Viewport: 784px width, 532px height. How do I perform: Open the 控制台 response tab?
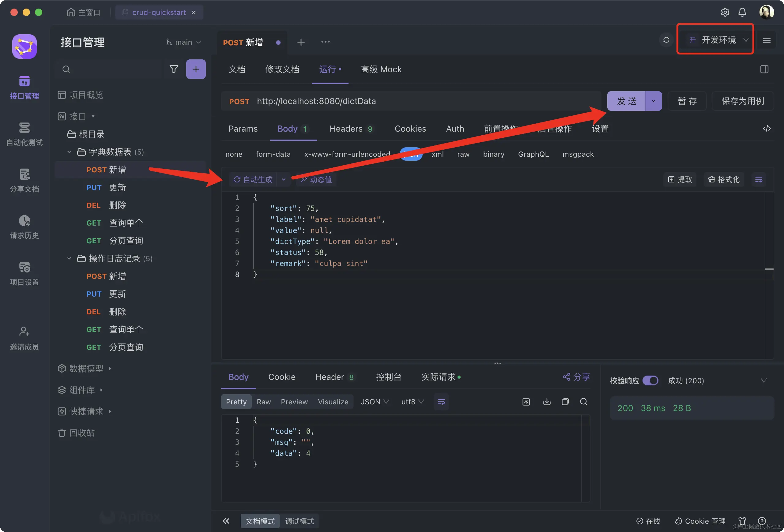coord(388,377)
